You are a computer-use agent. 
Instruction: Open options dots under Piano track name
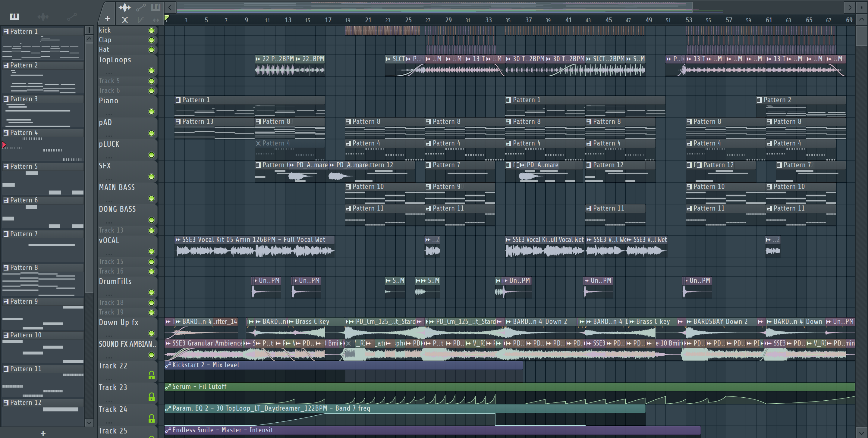[x=109, y=114]
